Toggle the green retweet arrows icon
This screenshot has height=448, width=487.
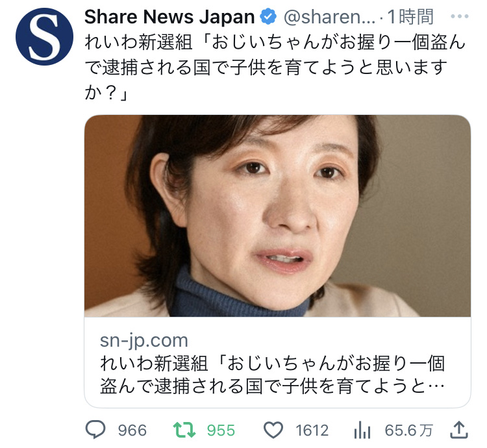tap(184, 430)
